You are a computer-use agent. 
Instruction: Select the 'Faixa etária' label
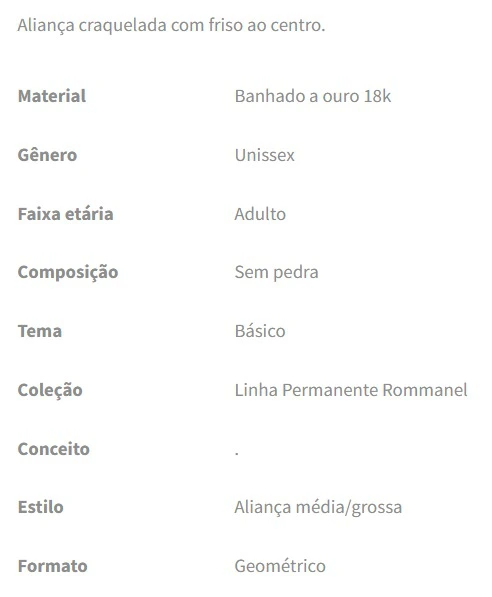pyautogui.click(x=65, y=214)
